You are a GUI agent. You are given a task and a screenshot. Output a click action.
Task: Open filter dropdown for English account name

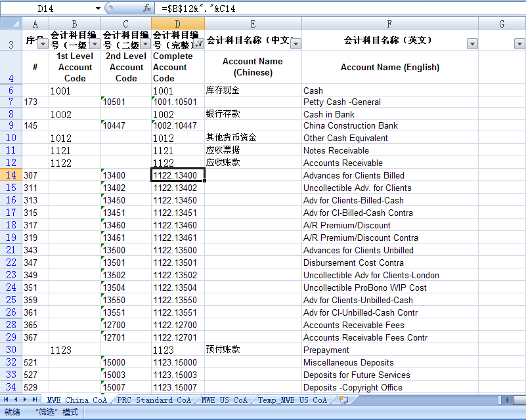[472, 44]
